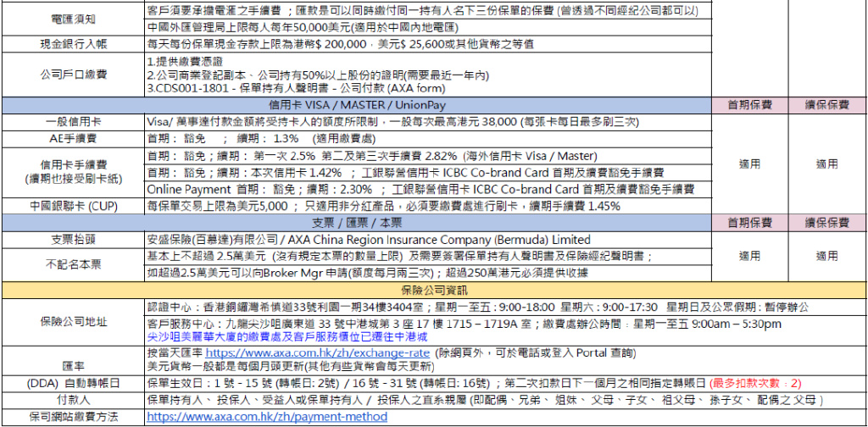Select the 支票抬頭 label cell
Image resolution: width=868 pixels, height=427 pixels.
[72, 240]
